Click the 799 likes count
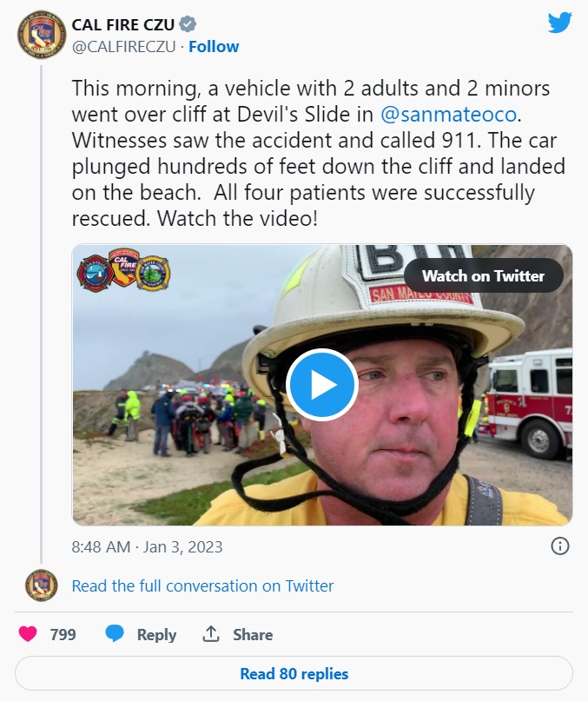 pos(63,634)
